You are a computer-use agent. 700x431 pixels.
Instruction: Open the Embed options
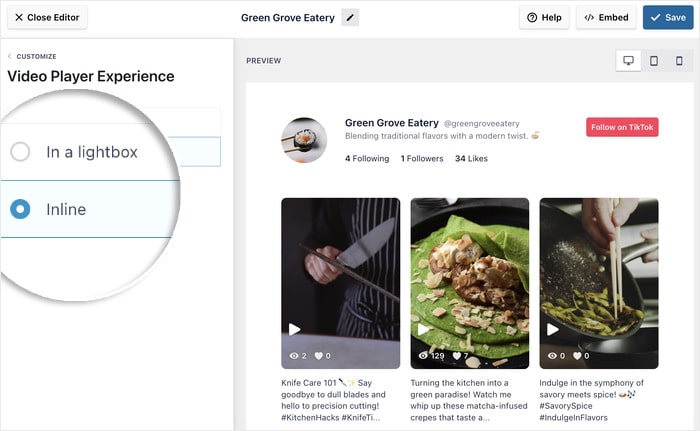click(x=606, y=18)
